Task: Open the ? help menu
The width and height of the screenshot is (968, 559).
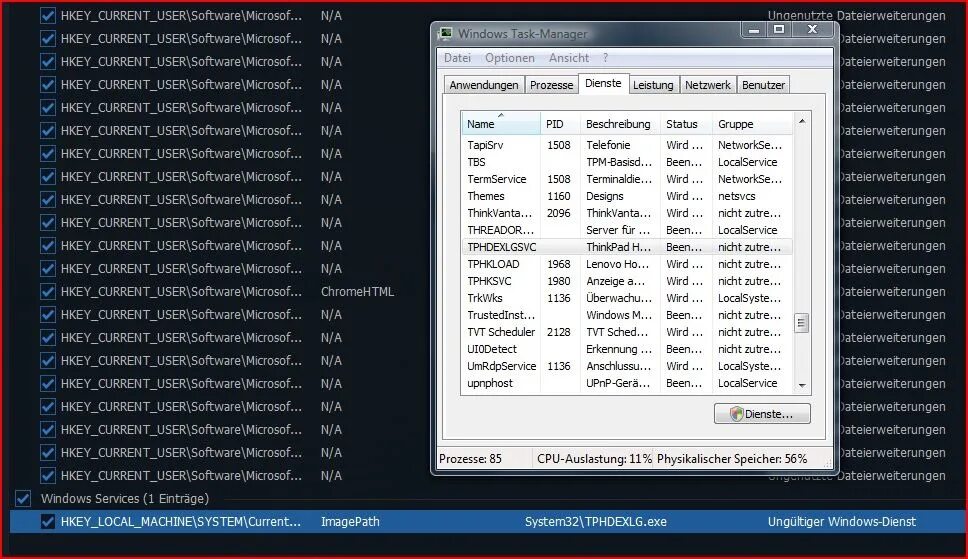Action: pos(606,58)
